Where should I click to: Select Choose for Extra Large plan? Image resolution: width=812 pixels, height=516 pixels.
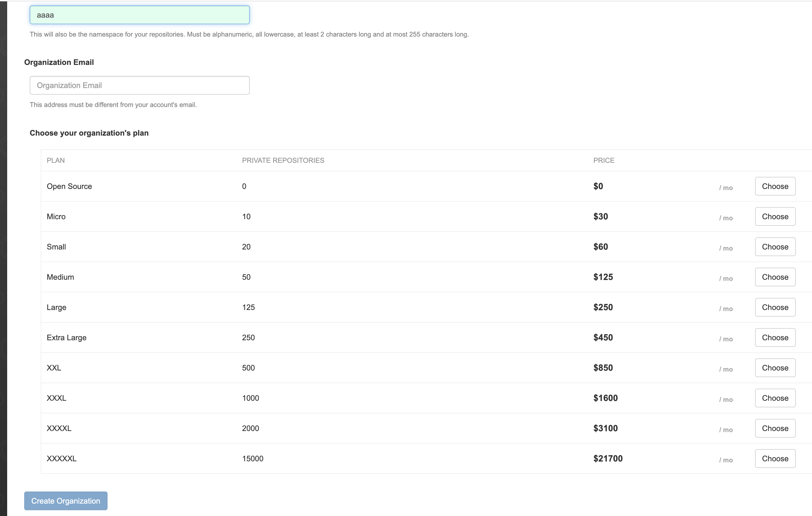pos(775,337)
